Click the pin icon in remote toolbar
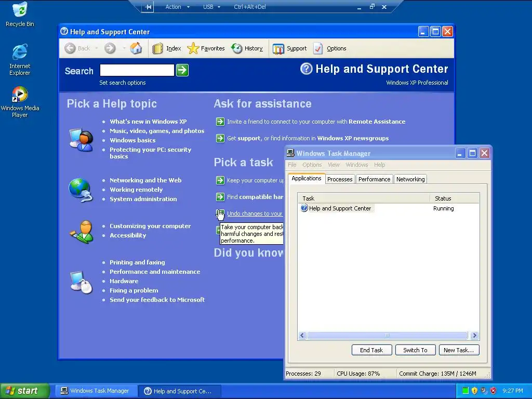Screen dimensions: 532x399 tap(148, 7)
